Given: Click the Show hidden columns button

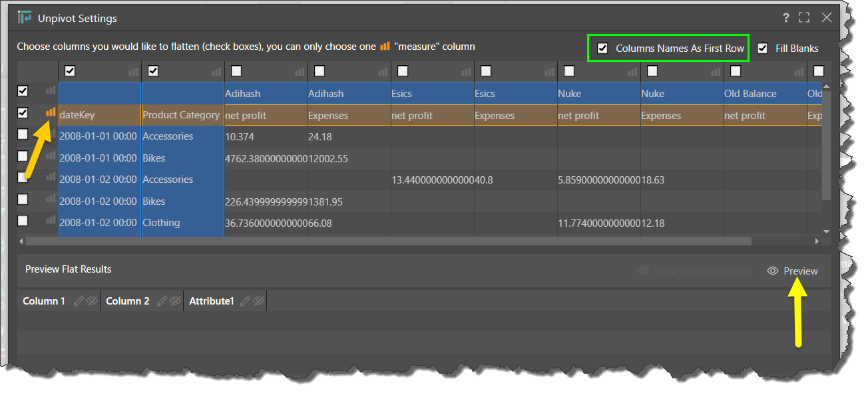Looking at the screenshot, I should [x=694, y=271].
